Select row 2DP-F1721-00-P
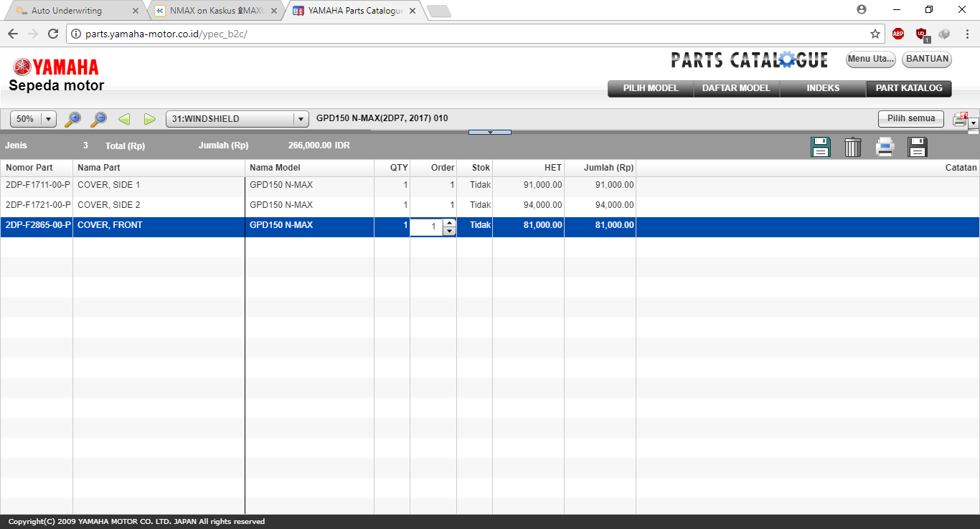This screenshot has width=980, height=529. [490, 206]
